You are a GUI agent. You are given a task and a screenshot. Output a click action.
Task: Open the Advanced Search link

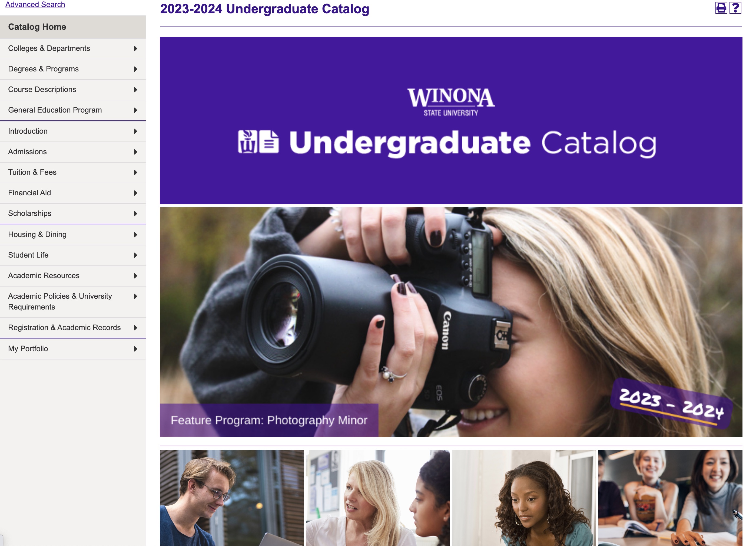[34, 4]
